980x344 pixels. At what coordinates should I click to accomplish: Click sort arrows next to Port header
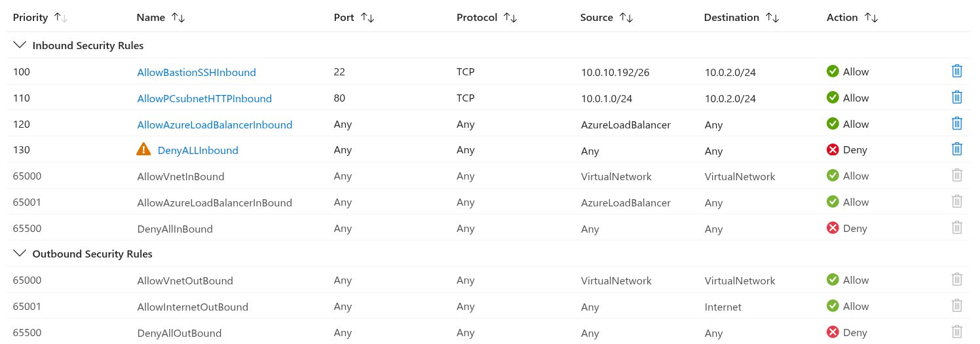(367, 18)
